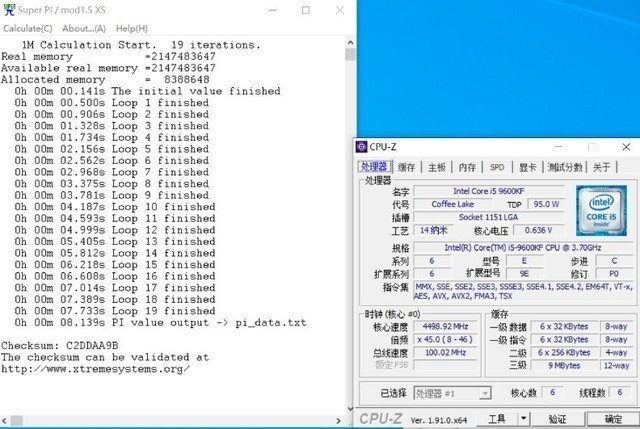This screenshot has height=429, width=640.
Task: Click the instruction set list beginning with MMX
Action: click(523, 291)
